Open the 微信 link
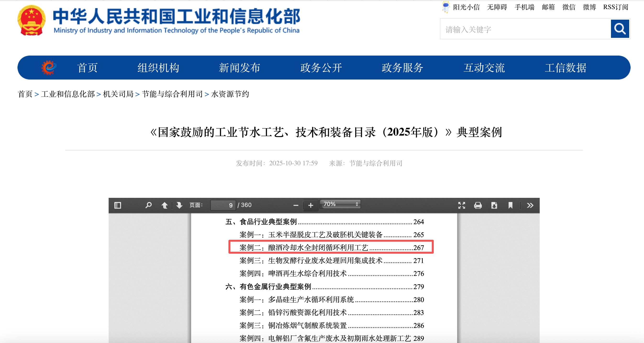 point(569,7)
